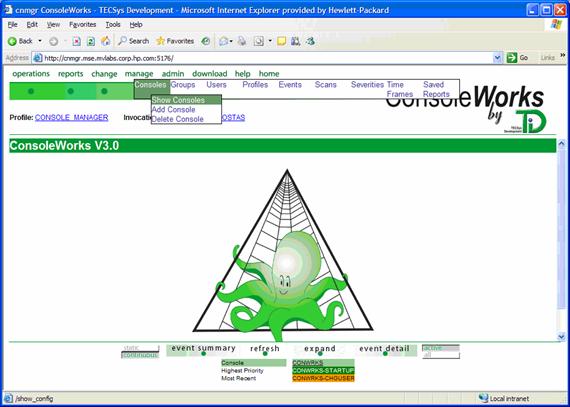
Task: Click the download navigation item
Action: (x=209, y=74)
